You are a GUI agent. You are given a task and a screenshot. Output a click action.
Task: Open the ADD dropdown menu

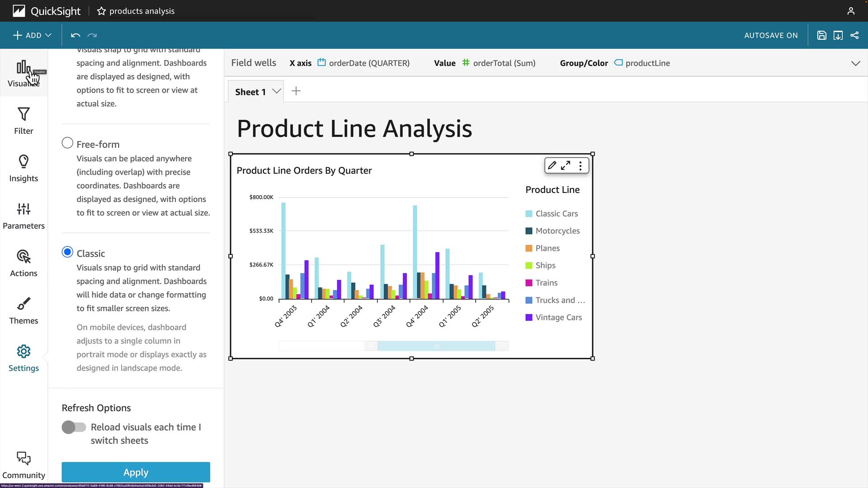32,35
